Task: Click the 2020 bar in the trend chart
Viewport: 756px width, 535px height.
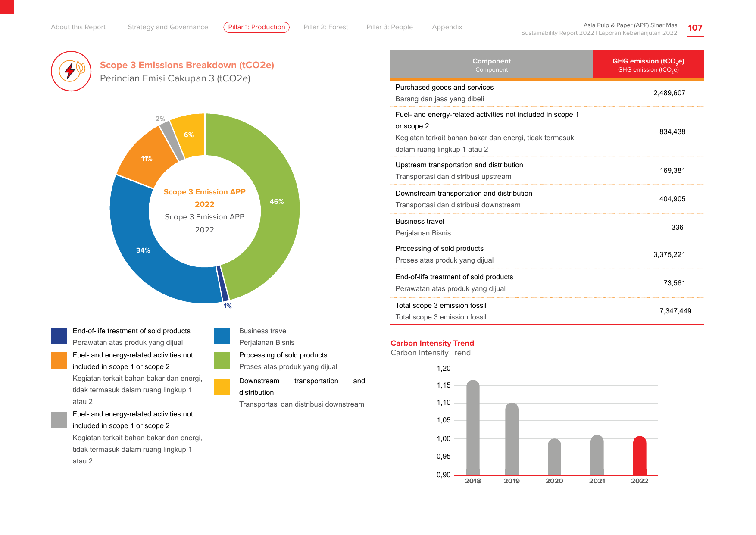Action: click(x=554, y=457)
